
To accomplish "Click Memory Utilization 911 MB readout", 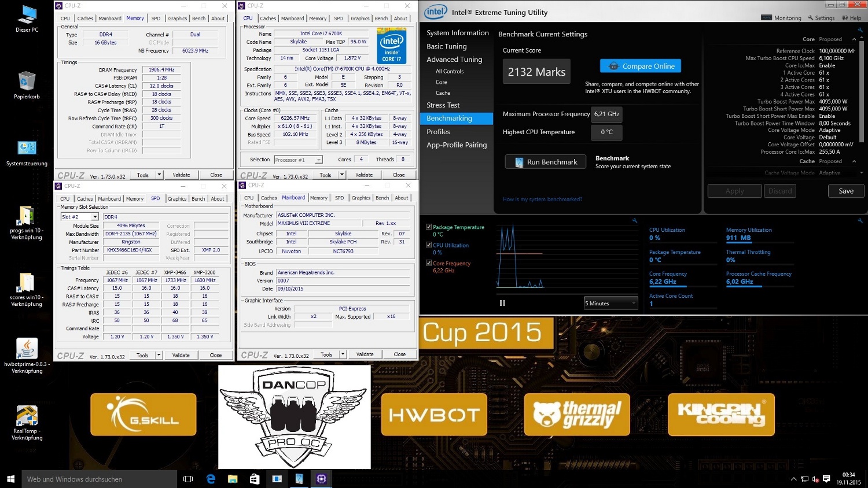I will coord(738,238).
